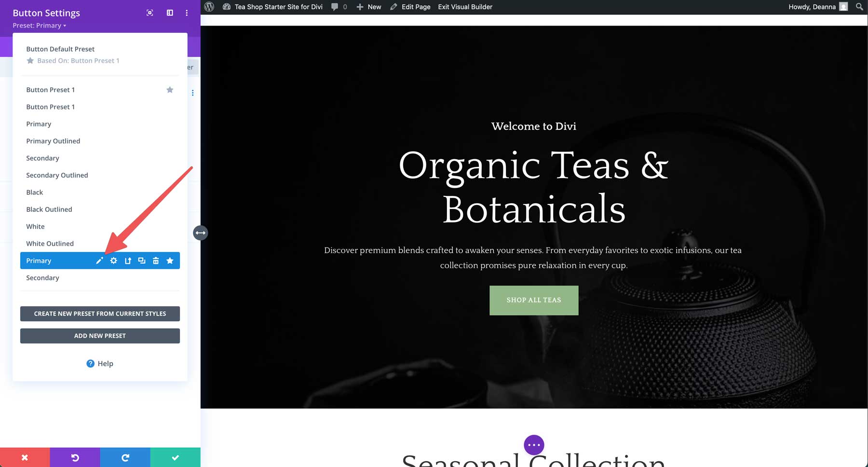Open the expand panel icon in Button Settings header
This screenshot has height=467, width=868.
[x=169, y=13]
